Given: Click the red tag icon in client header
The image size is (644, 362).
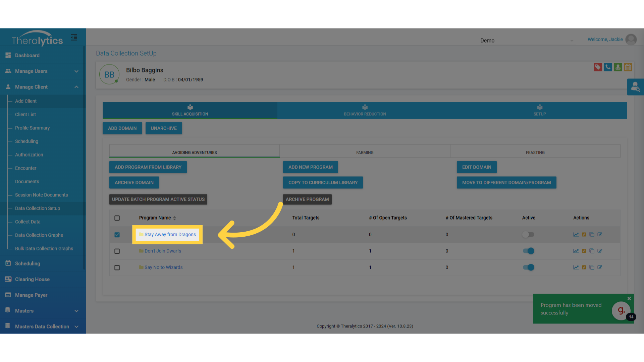Looking at the screenshot, I should pyautogui.click(x=597, y=67).
